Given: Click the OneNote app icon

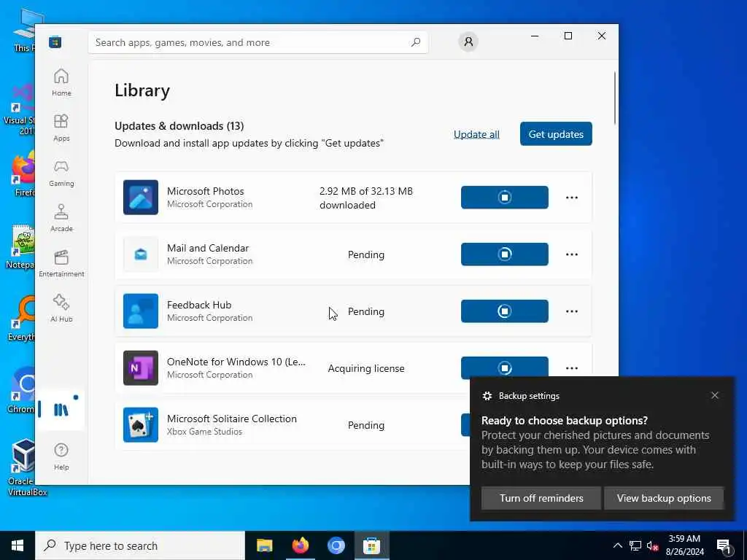Looking at the screenshot, I should tap(141, 368).
